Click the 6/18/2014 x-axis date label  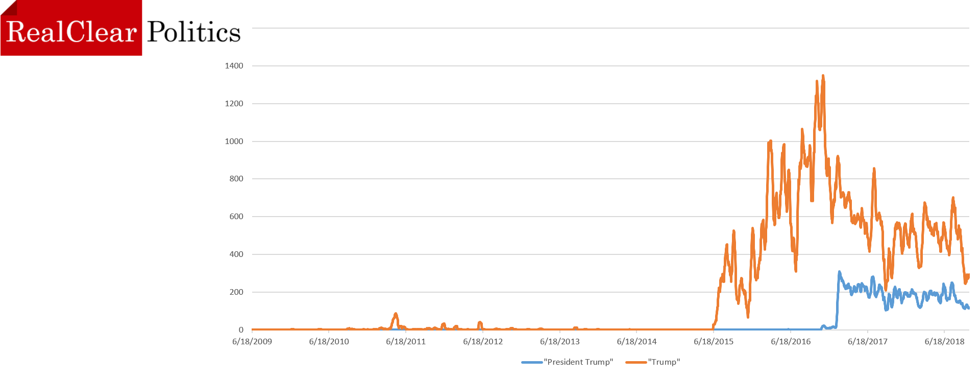coord(637,341)
